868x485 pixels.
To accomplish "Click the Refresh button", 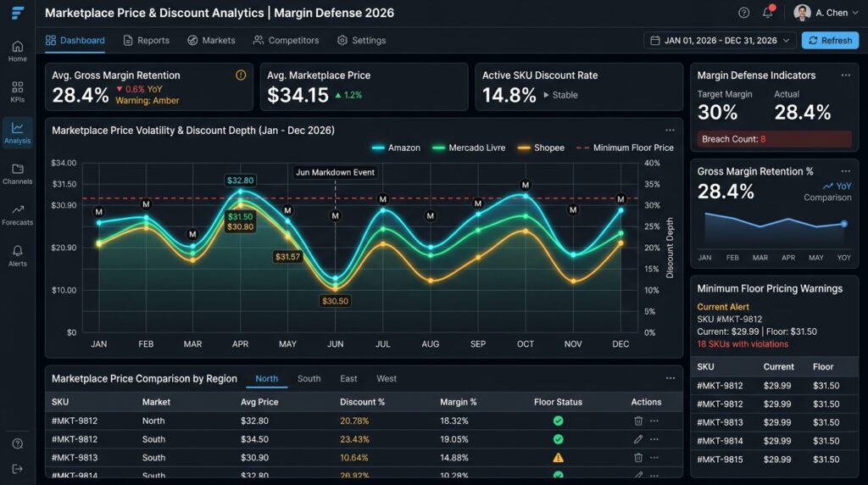I will [831, 41].
